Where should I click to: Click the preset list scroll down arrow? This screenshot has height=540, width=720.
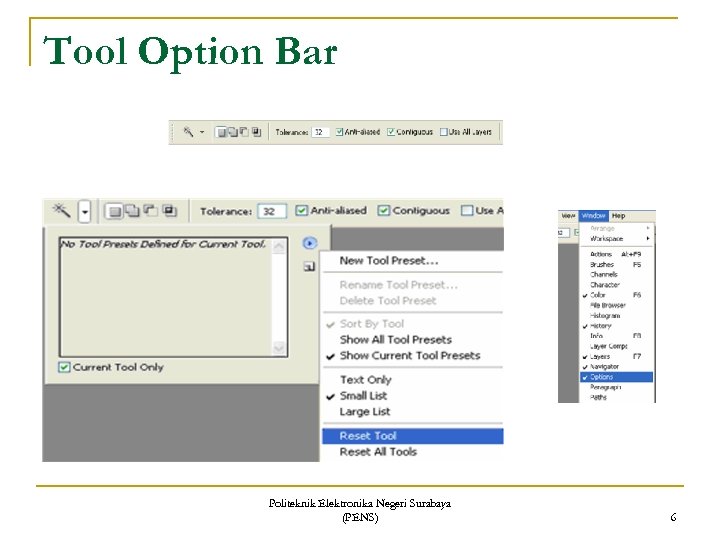coord(279,348)
